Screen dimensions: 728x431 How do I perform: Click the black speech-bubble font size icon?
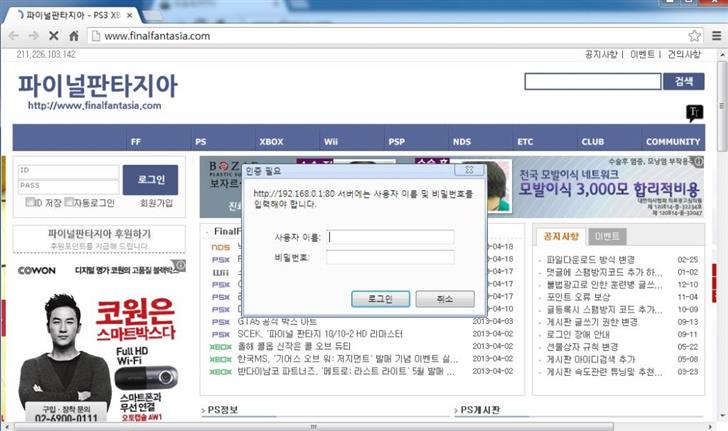(x=695, y=112)
